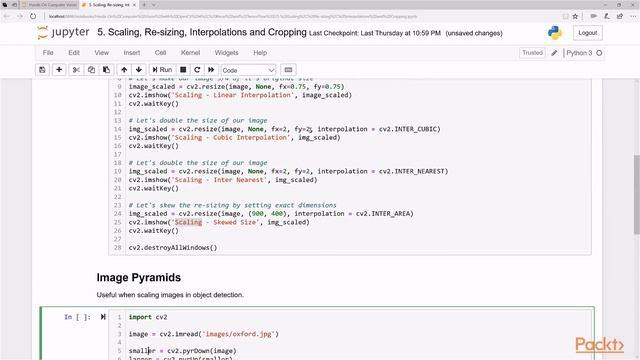Click the pencil edit mode icon
The width and height of the screenshot is (640, 360).
pos(554,53)
